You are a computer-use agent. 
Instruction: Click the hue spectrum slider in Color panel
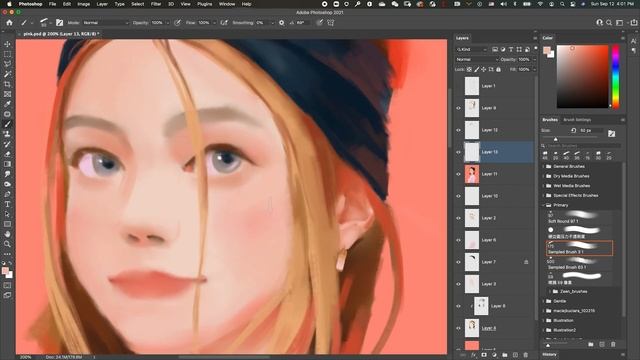click(615, 76)
